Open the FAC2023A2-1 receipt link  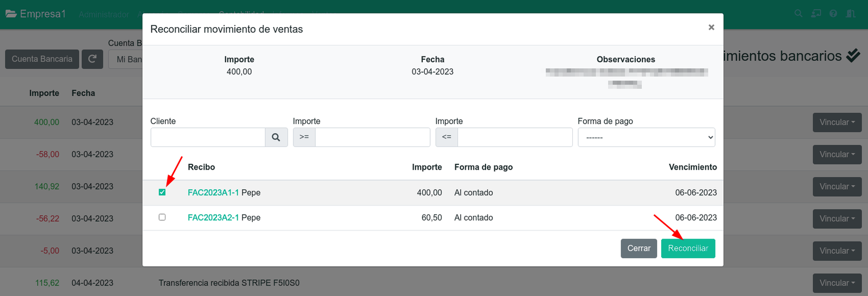coord(213,217)
